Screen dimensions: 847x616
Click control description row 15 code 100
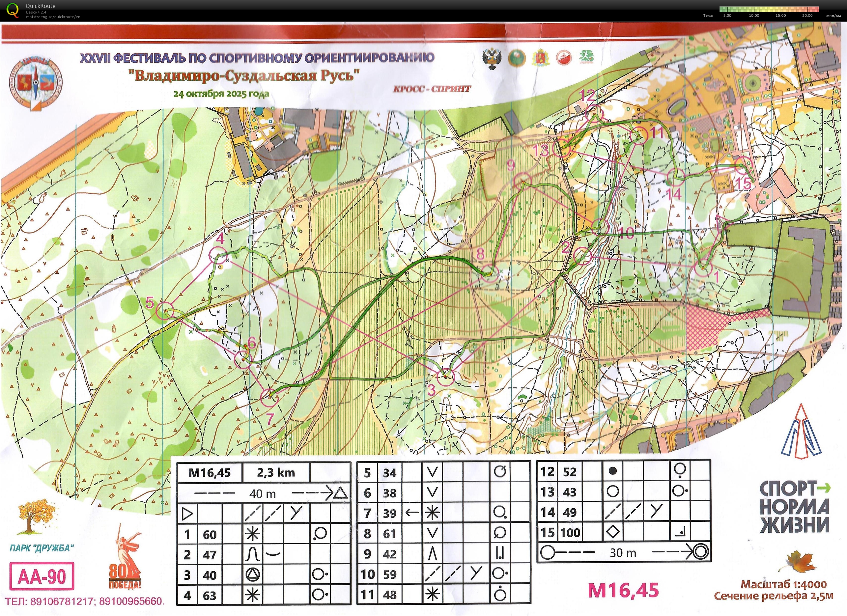click(570, 532)
